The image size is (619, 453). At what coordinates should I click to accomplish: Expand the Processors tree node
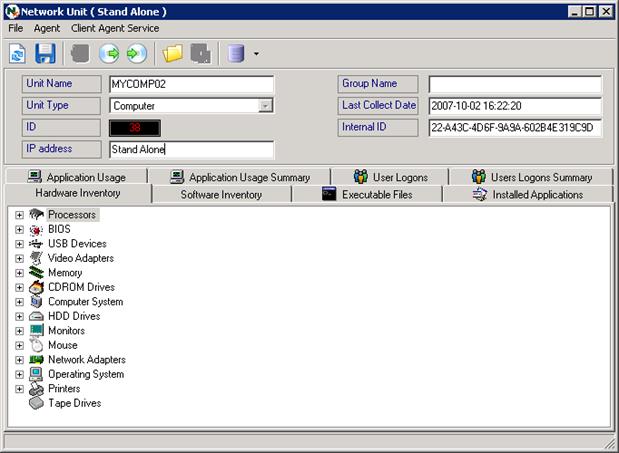tap(19, 215)
